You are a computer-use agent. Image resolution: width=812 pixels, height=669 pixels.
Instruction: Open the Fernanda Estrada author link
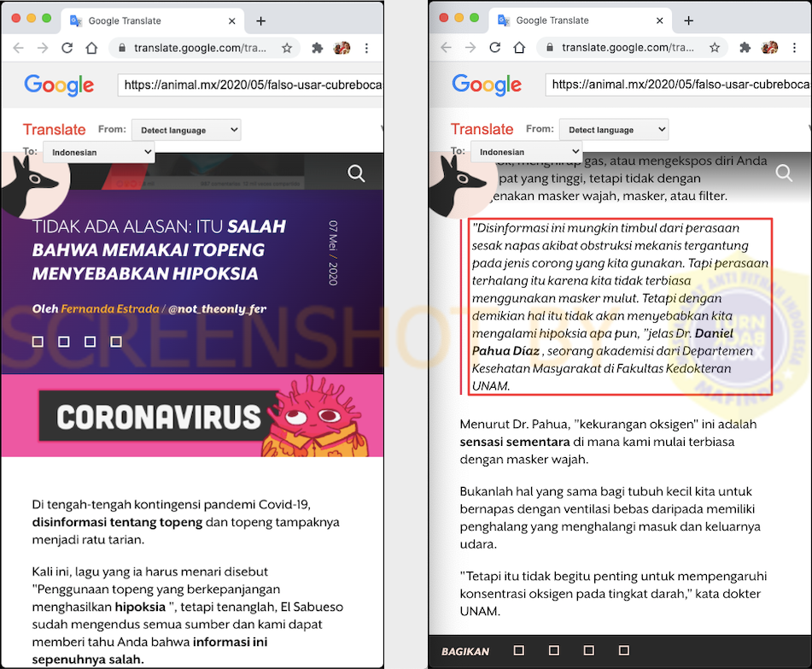click(x=110, y=308)
